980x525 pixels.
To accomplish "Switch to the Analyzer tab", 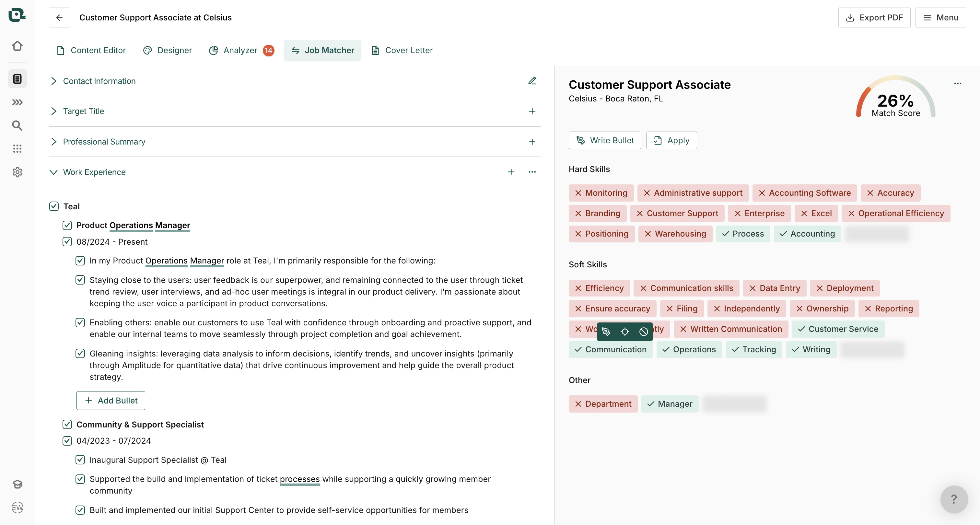I will 240,50.
